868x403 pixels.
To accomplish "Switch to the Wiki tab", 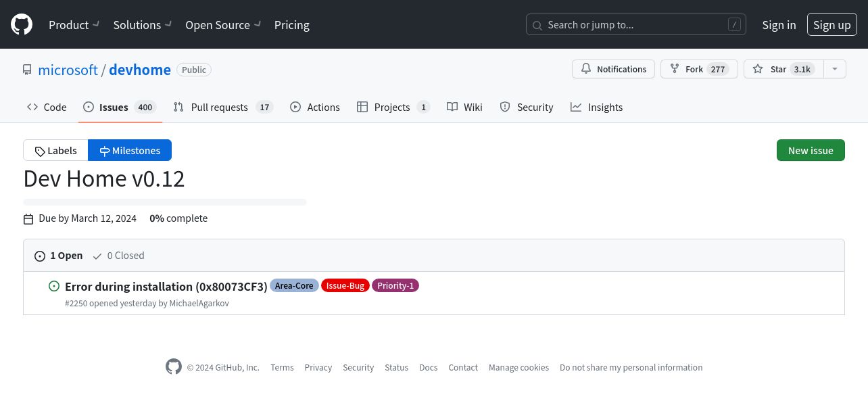I will [465, 107].
